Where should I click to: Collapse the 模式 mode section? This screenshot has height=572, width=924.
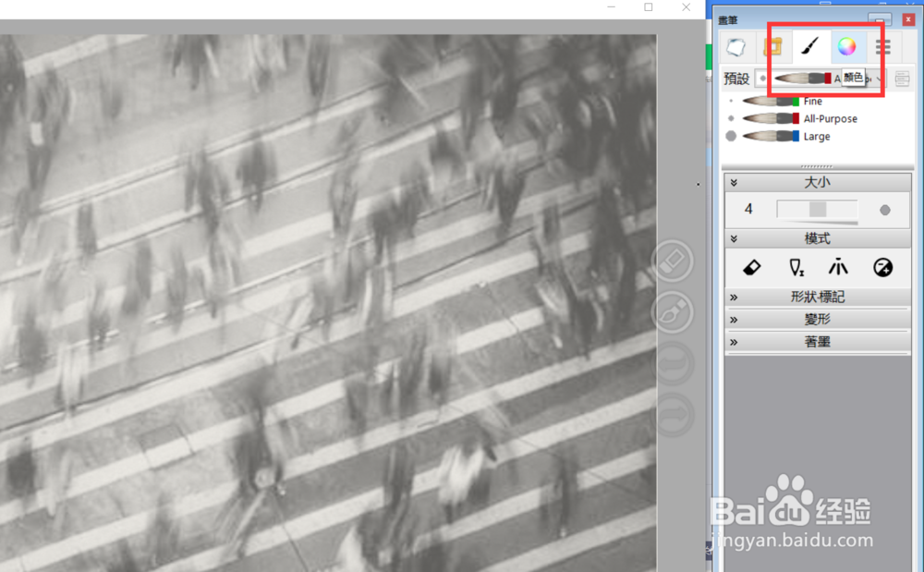(x=734, y=238)
